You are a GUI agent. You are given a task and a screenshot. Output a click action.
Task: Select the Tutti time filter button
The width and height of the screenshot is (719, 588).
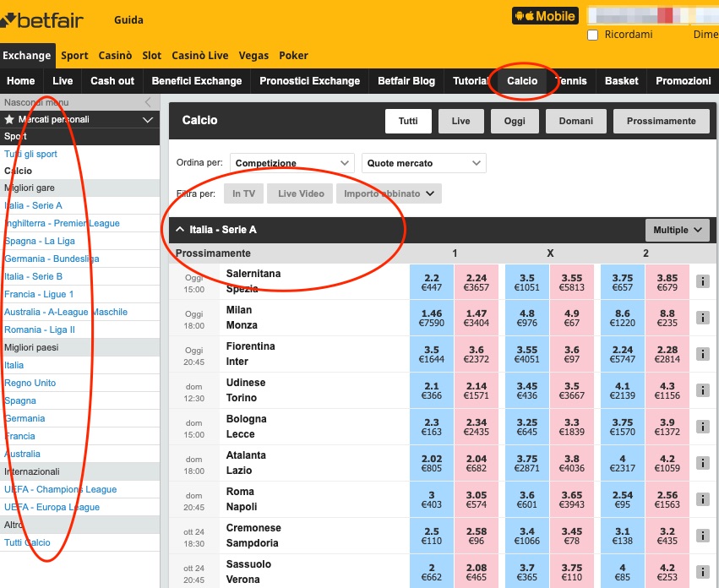pyautogui.click(x=408, y=121)
